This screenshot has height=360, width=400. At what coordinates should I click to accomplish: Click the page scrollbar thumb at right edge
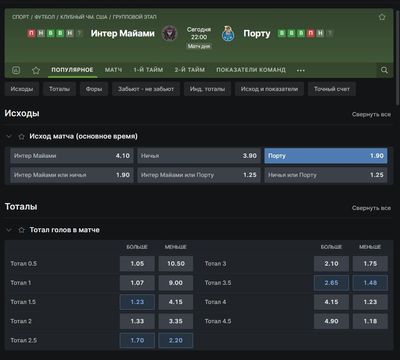[x=398, y=57]
